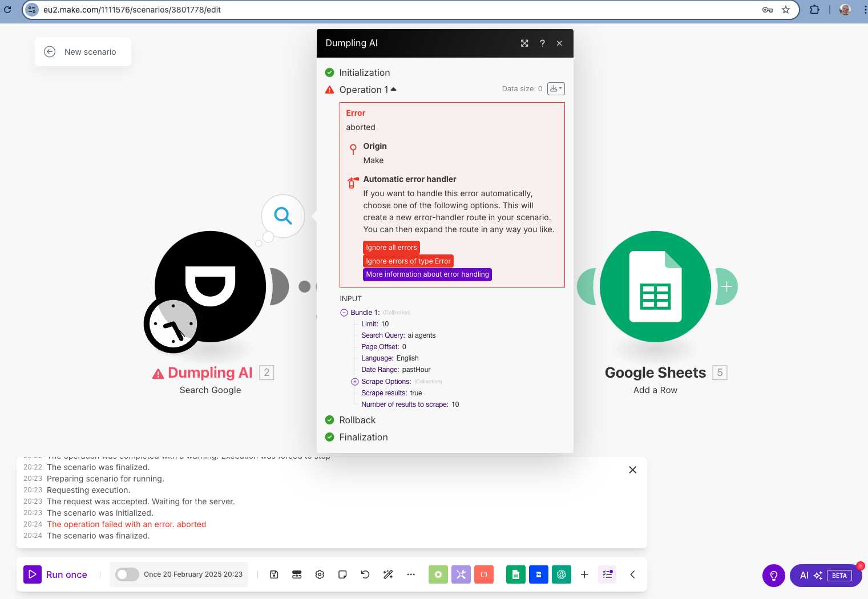Click the undo arrow icon
The height and width of the screenshot is (599, 868).
tap(365, 574)
